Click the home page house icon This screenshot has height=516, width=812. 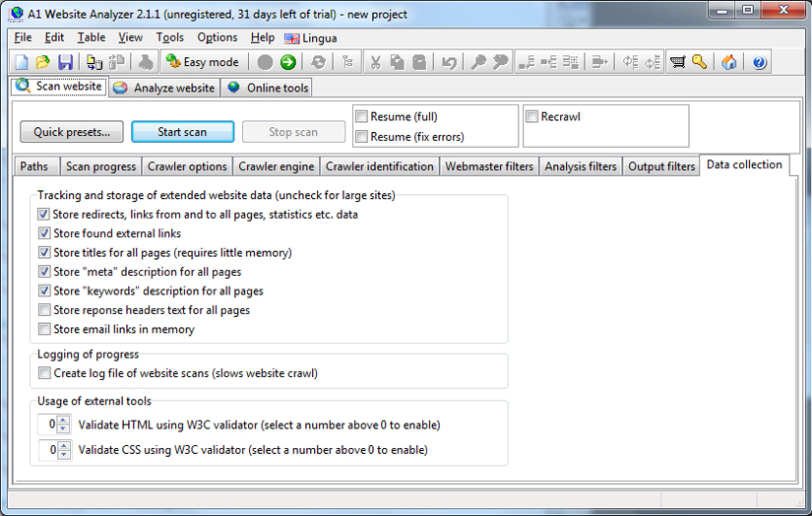pyautogui.click(x=729, y=62)
